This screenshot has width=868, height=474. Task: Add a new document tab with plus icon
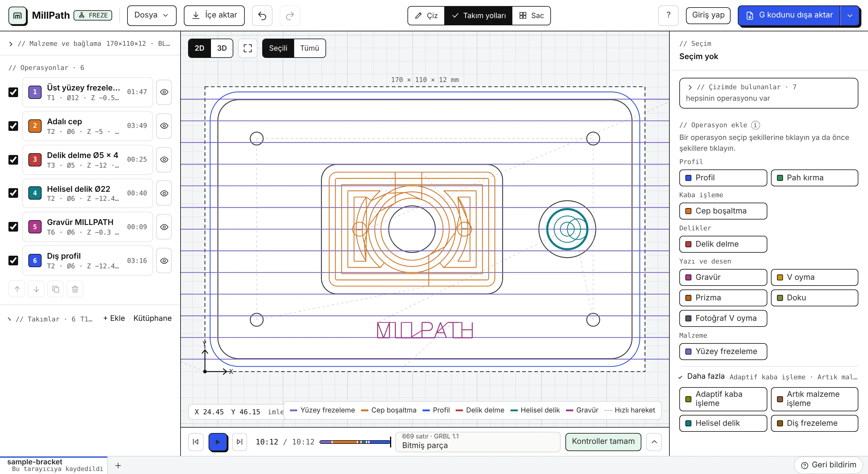click(x=118, y=466)
